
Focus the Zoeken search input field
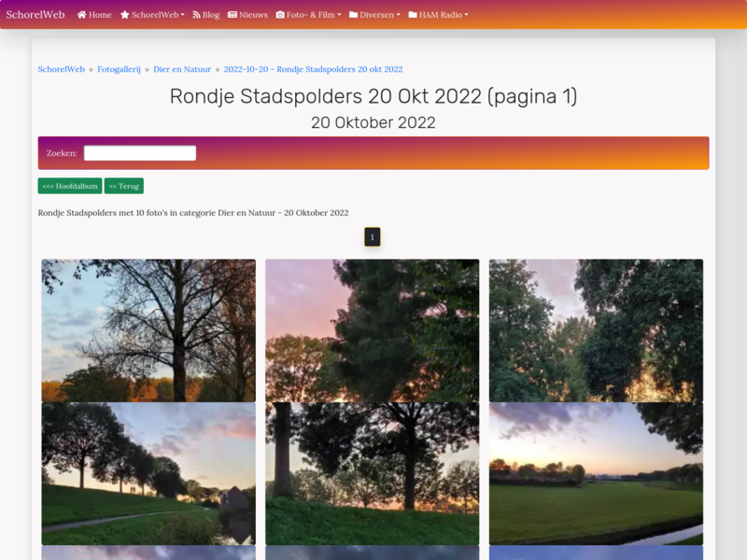(x=140, y=153)
